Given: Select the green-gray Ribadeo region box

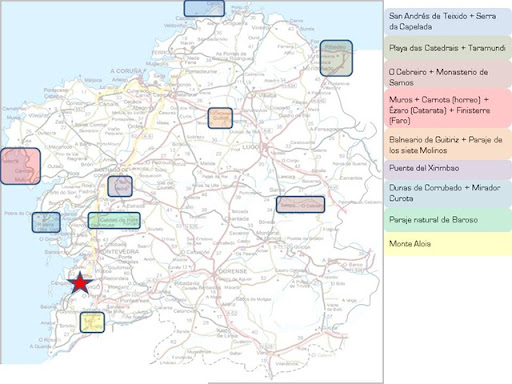Looking at the screenshot, I should tap(336, 58).
